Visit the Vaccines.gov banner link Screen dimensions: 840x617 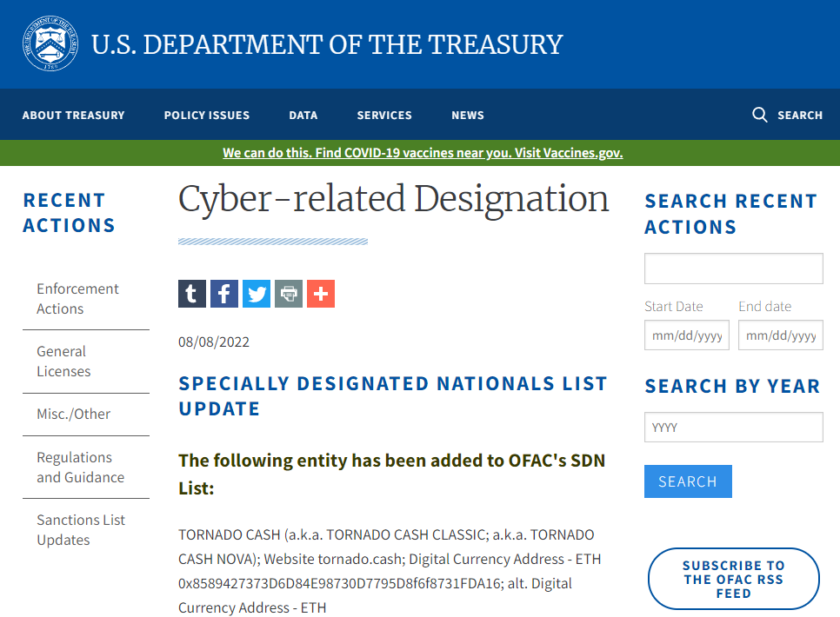point(423,153)
